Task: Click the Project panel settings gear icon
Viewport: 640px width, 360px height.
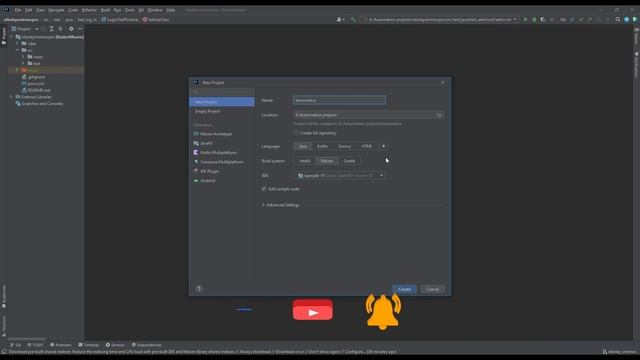Action: [71, 29]
